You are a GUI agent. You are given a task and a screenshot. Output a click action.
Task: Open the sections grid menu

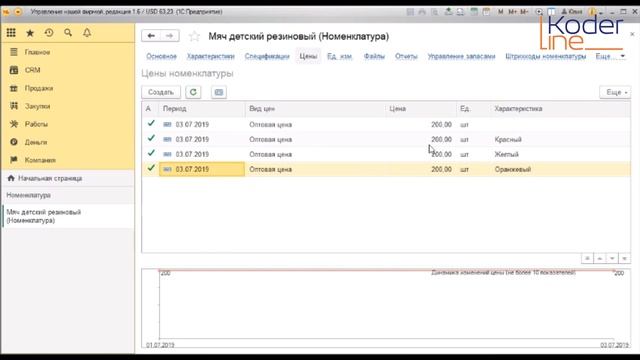(11, 33)
